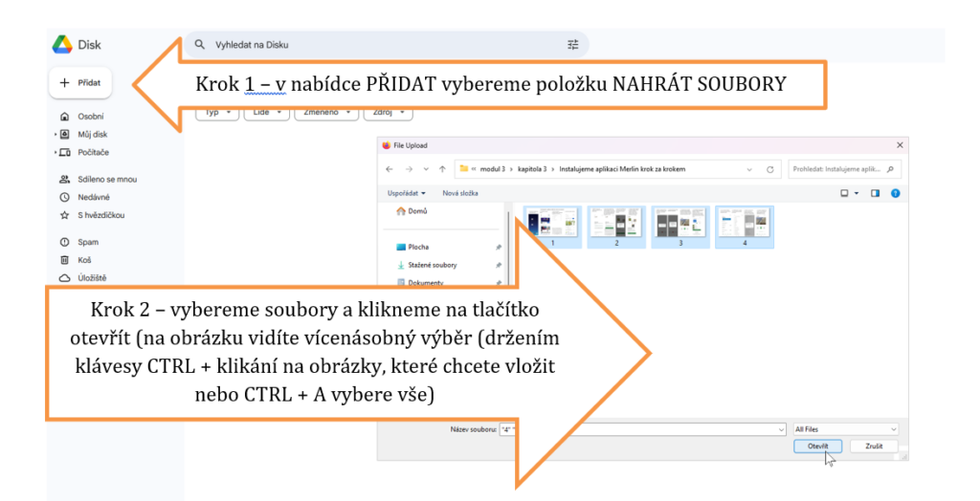Show Nedávné recent files
Viewport: 980px width, 501px height.
click(x=93, y=197)
